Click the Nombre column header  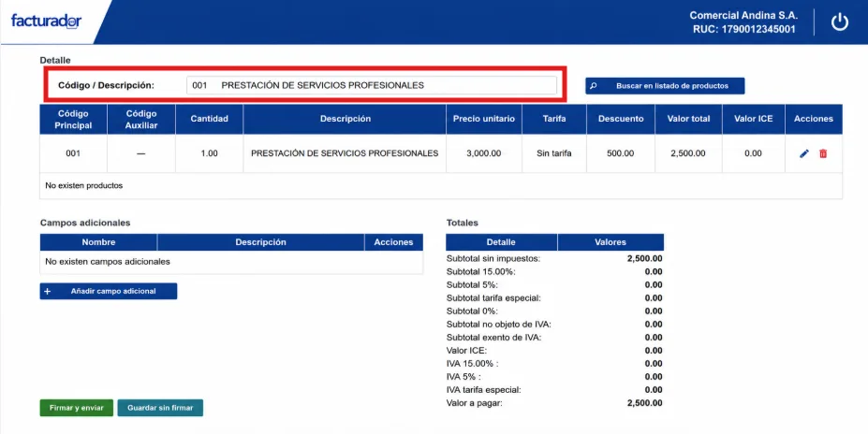(98, 242)
